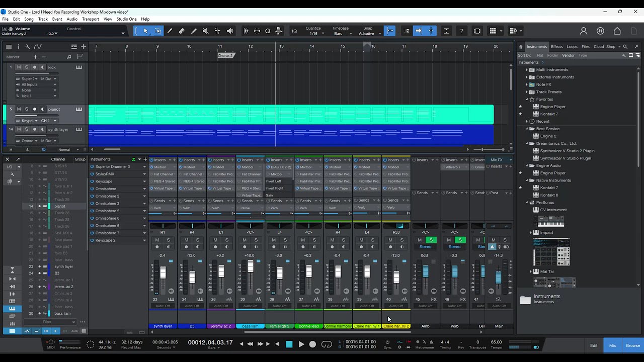This screenshot has width=644, height=362.
Task: Select the Listen speaker tool
Action: coord(230,31)
